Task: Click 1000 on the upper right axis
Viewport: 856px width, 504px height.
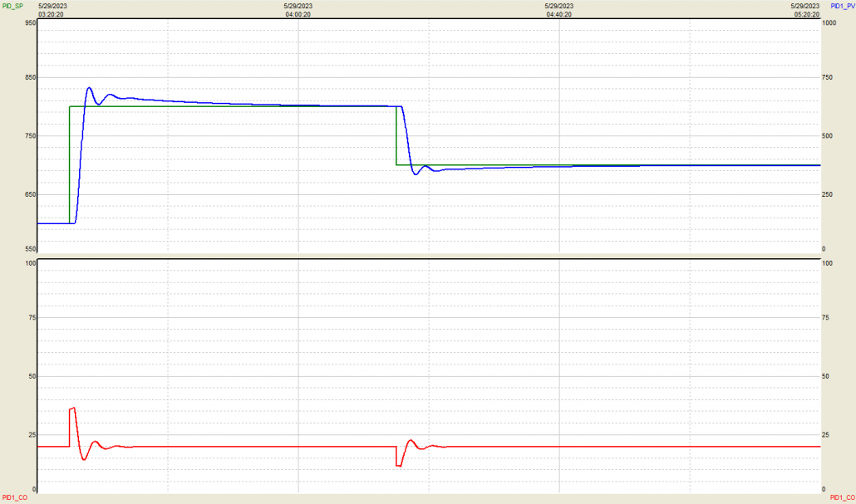Action: [829, 23]
